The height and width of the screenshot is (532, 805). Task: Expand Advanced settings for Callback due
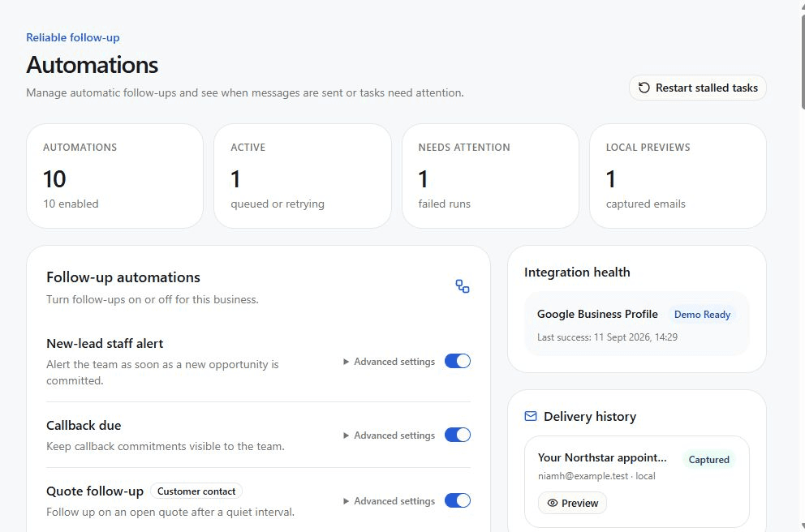click(390, 435)
